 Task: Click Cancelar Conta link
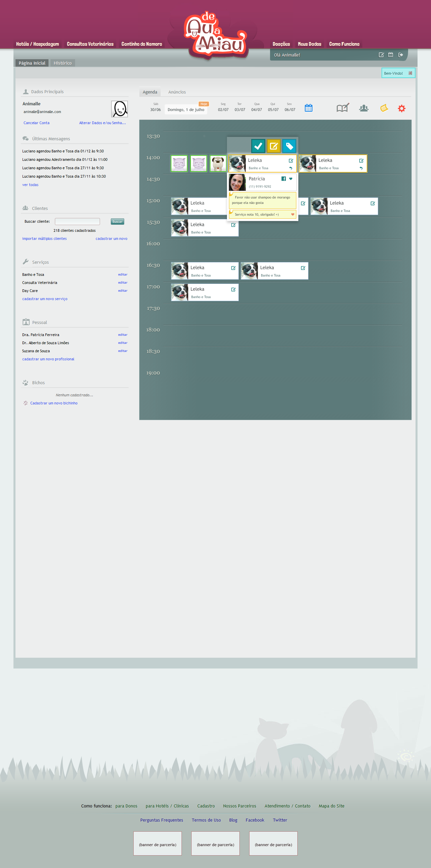[x=36, y=123]
